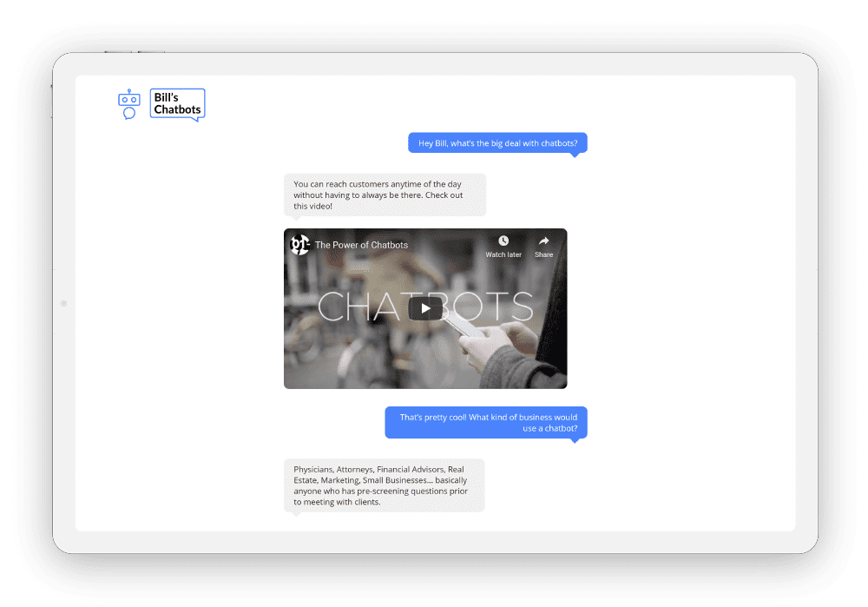The height and width of the screenshot is (607, 868).
Task: Play the Chatbots video
Action: pos(425,308)
